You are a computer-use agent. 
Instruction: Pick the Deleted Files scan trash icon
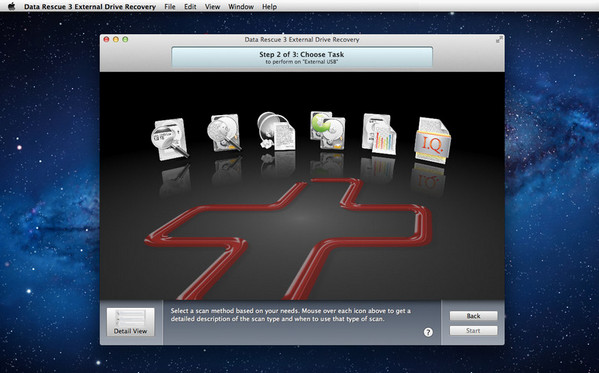276,131
